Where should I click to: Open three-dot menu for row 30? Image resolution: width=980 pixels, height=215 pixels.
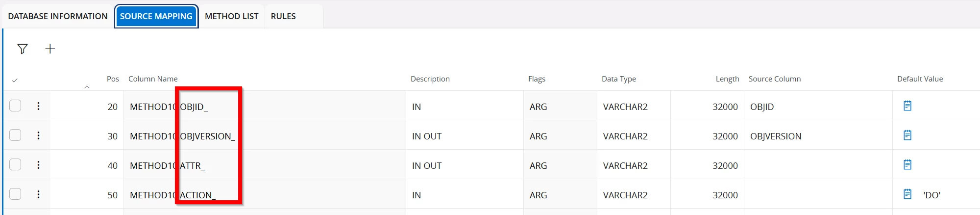pyautogui.click(x=38, y=135)
